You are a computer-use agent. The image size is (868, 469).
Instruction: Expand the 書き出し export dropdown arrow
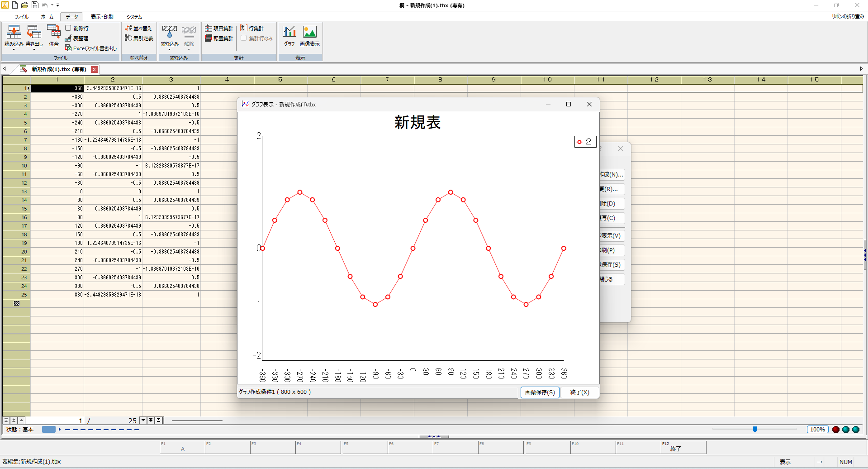click(34, 49)
